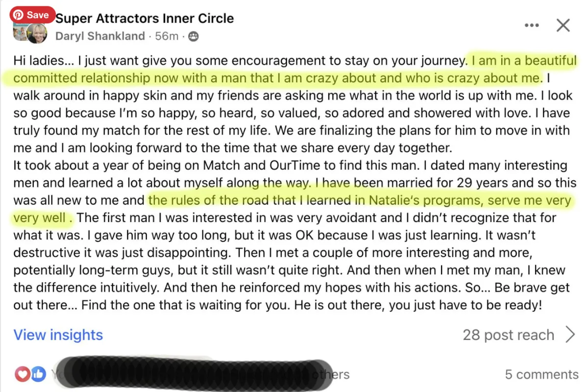Open the three-dot post options menu
The image size is (588, 392).
532,25
